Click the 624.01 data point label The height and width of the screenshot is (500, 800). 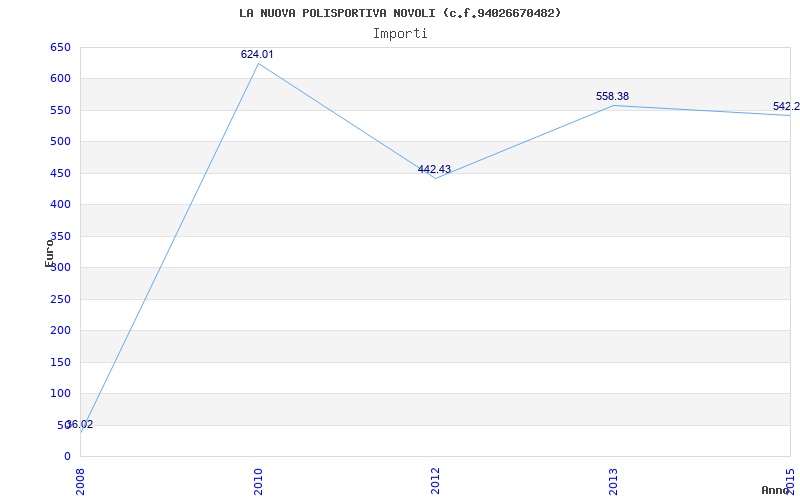click(257, 54)
